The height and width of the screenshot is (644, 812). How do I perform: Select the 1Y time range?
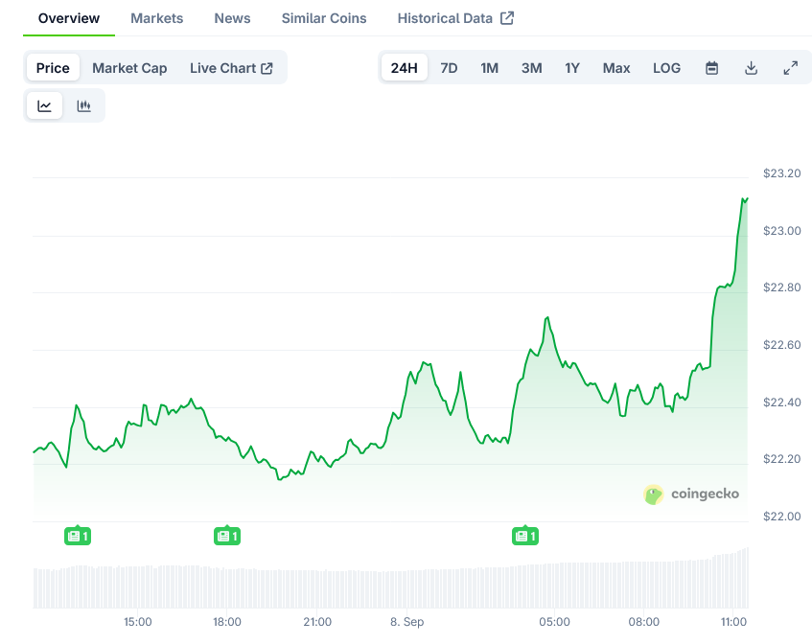coord(572,68)
